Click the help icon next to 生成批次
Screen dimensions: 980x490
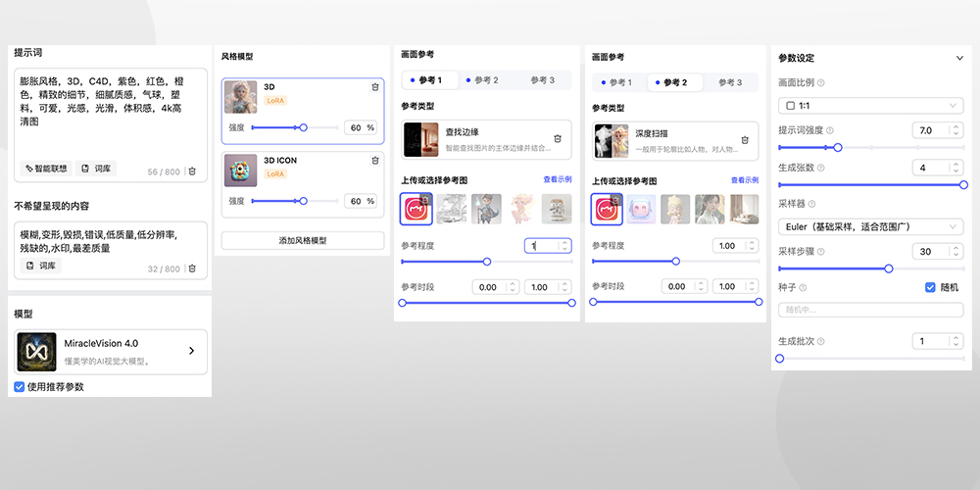(x=820, y=341)
